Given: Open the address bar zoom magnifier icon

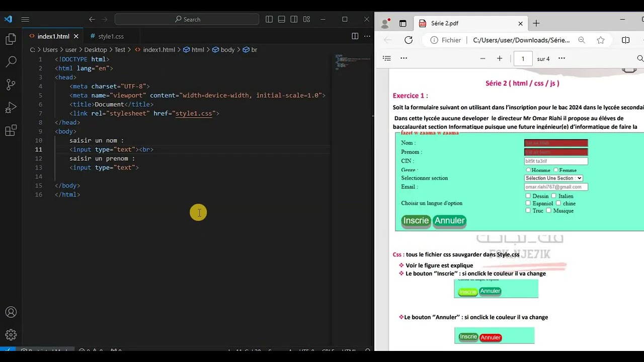Looking at the screenshot, I should tap(582, 40).
